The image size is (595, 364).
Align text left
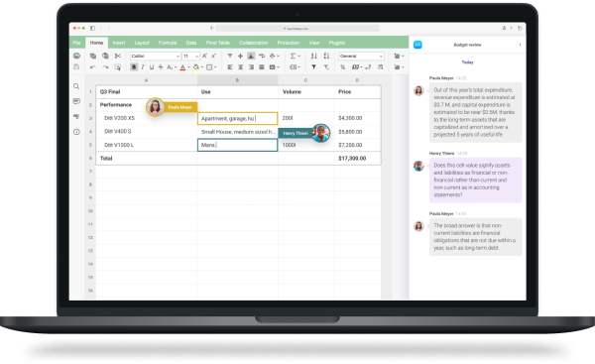point(230,67)
